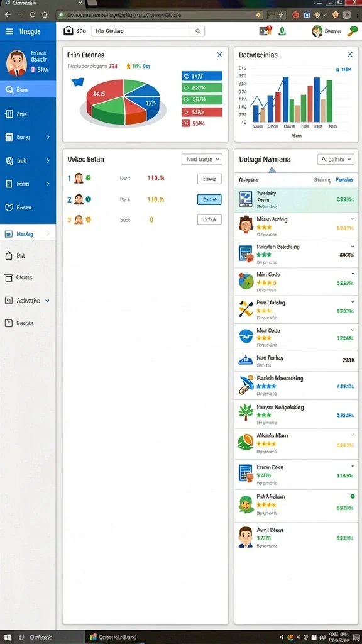Screen dimensions: 362x644
Task: Open the dropdown in the Uekoo Betan card
Action: coord(202,159)
